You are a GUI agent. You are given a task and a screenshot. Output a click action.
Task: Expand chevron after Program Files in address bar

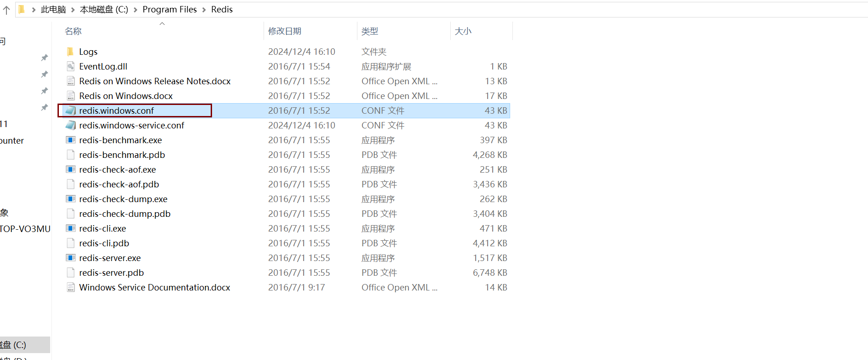coord(204,10)
